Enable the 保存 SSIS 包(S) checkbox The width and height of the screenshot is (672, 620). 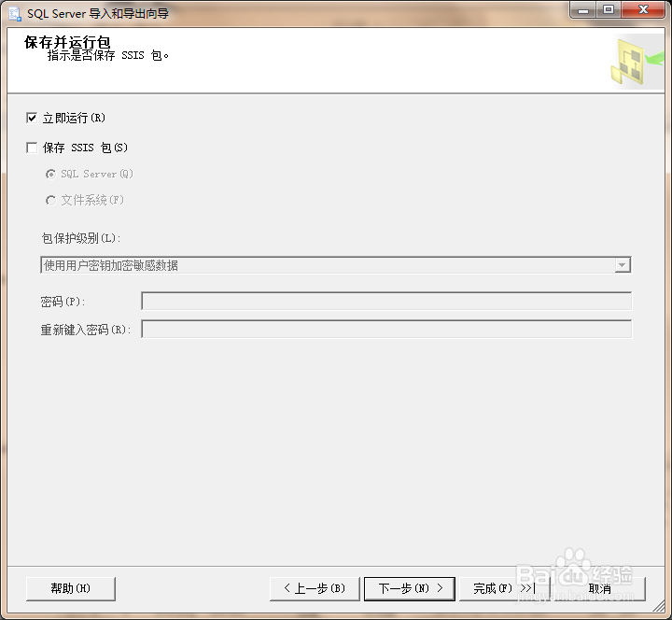click(32, 148)
